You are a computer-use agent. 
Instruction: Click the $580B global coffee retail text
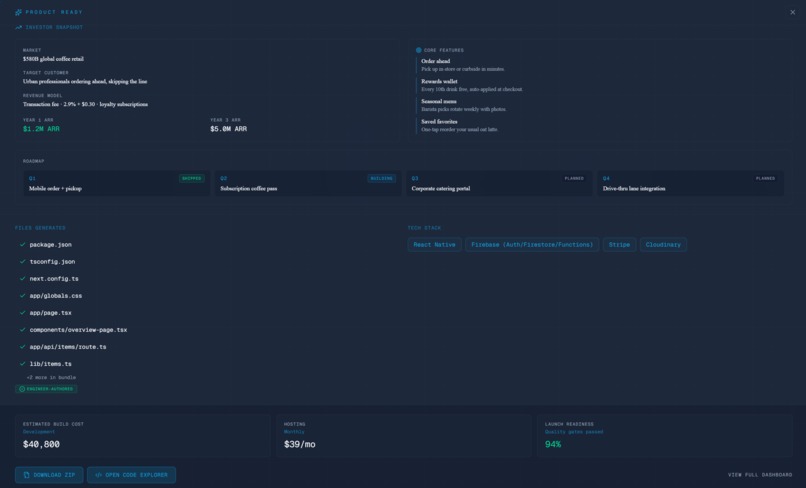pos(53,59)
